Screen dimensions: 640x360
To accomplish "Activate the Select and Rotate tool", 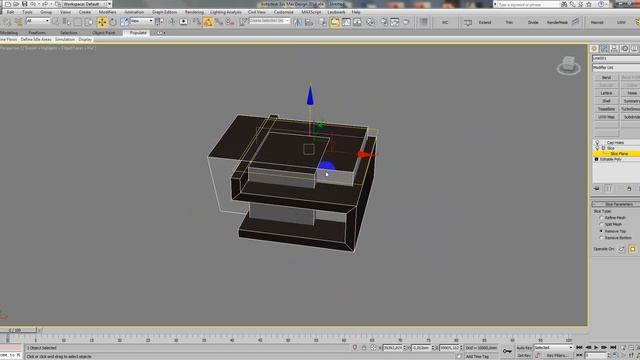I will click(113, 22).
